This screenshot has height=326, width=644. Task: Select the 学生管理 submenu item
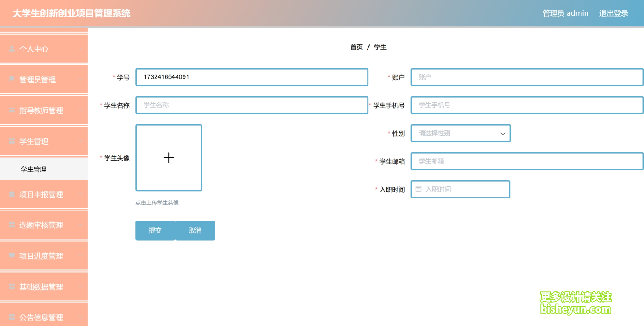[x=44, y=169]
